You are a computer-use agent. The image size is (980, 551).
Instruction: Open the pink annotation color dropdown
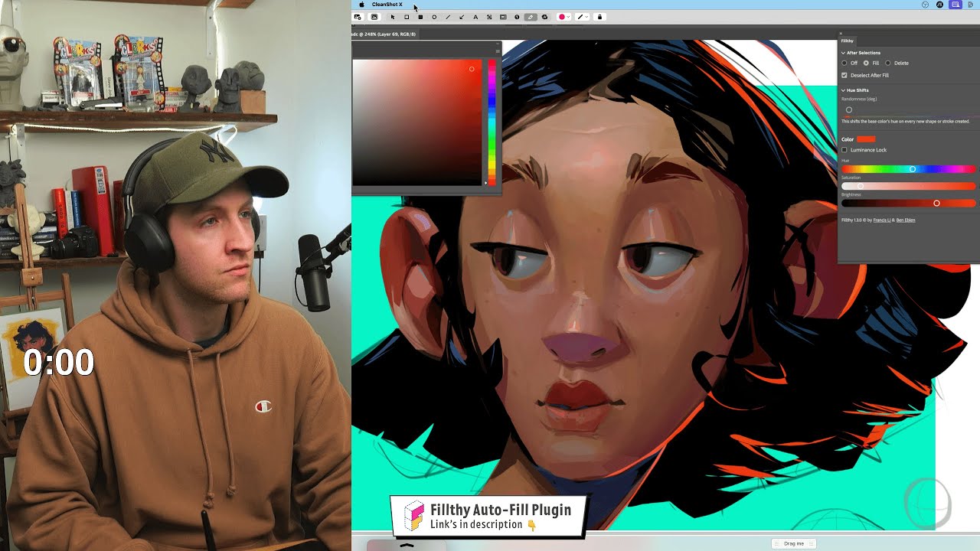(x=563, y=17)
